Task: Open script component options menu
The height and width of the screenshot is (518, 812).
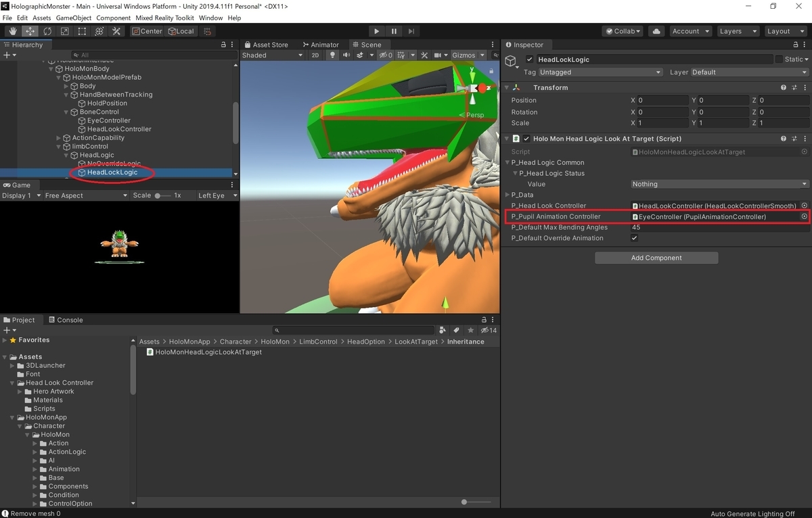Action: tap(805, 139)
